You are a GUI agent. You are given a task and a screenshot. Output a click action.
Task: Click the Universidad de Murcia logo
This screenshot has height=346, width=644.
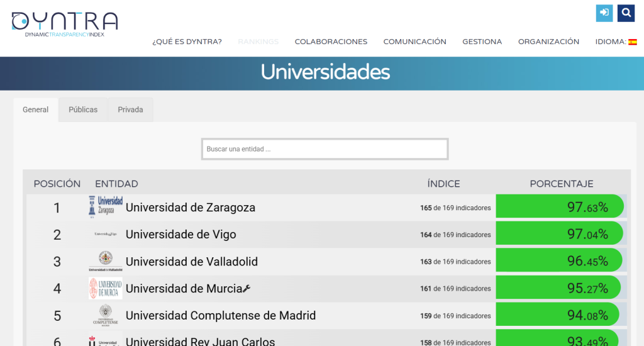(106, 288)
